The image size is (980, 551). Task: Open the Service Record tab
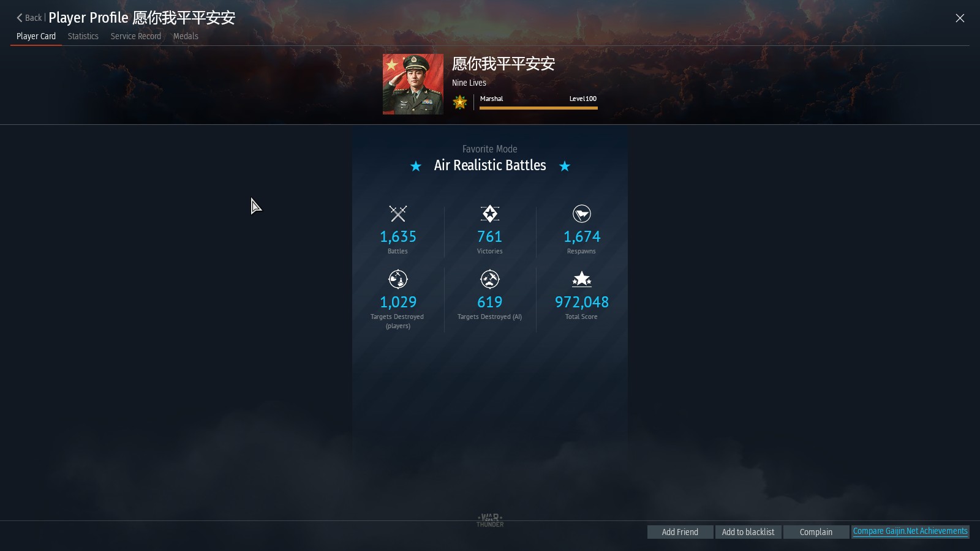click(136, 36)
